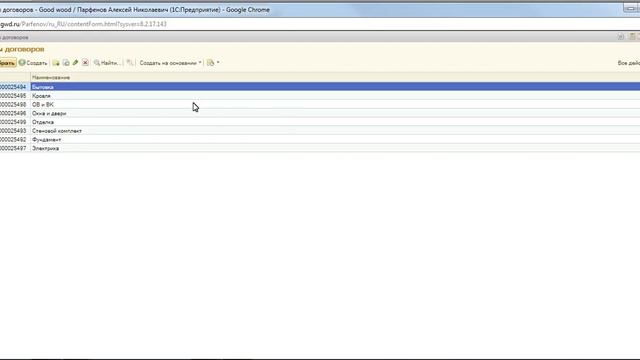This screenshot has height=360, width=640.
Task: Click the cancel search icon next to Найти
Action: coord(130,63)
